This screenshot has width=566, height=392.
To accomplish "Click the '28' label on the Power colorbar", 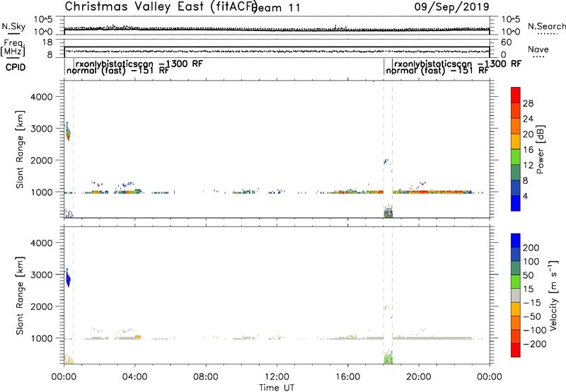I will point(528,103).
